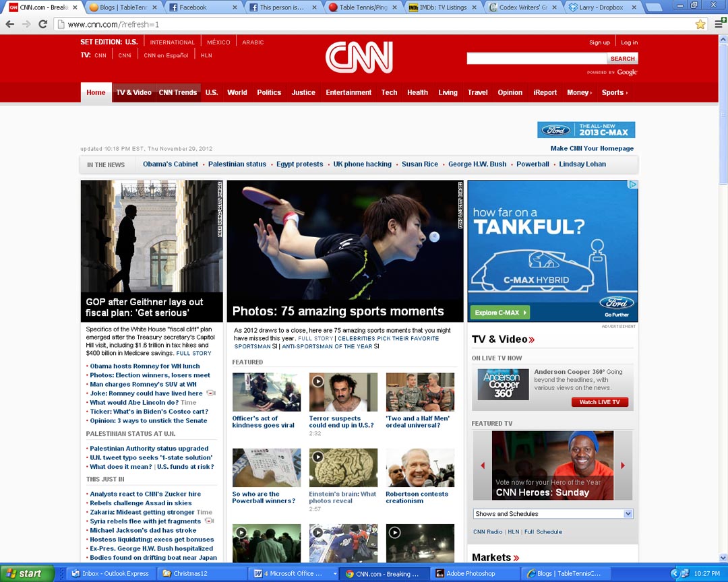Show the next Featured TV slide
The height and width of the screenshot is (582, 728).
[623, 465]
